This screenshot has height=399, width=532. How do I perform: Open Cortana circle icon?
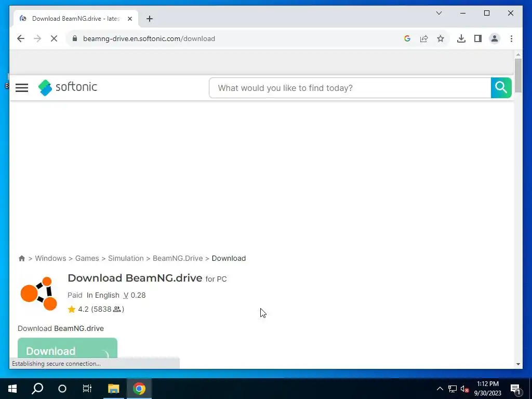62,389
